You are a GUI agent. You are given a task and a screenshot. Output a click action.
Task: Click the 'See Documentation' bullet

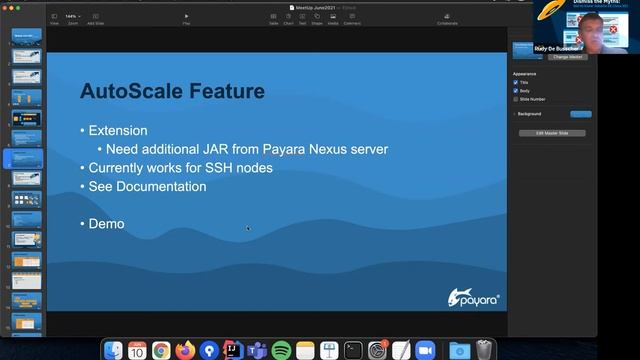pyautogui.click(x=147, y=187)
